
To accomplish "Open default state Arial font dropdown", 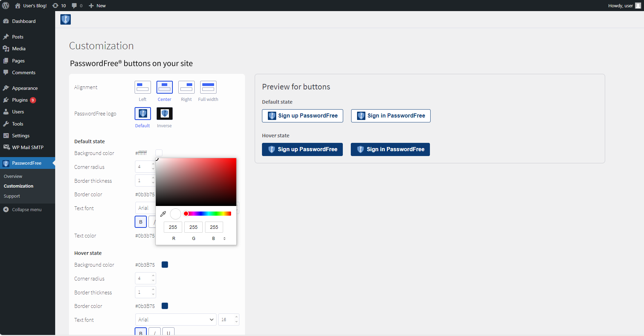I will tap(145, 208).
